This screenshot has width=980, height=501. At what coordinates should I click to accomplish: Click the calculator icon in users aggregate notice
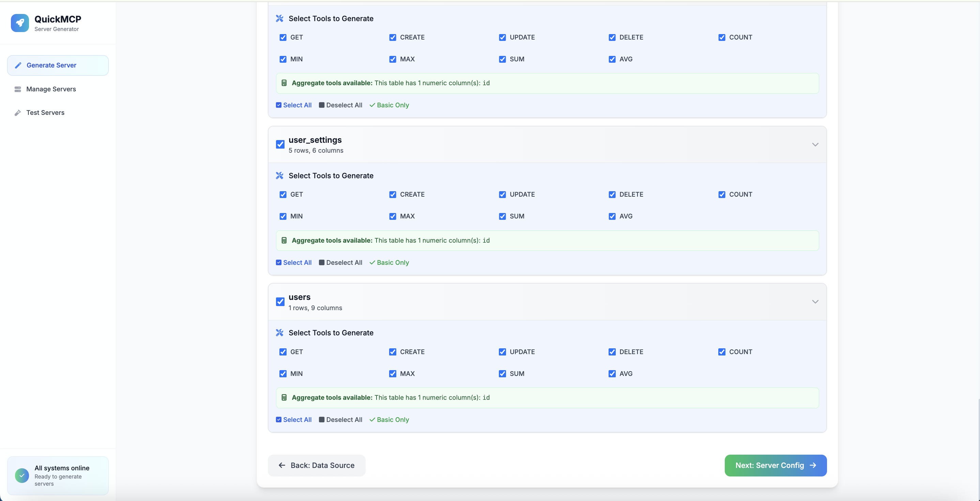[x=284, y=397]
